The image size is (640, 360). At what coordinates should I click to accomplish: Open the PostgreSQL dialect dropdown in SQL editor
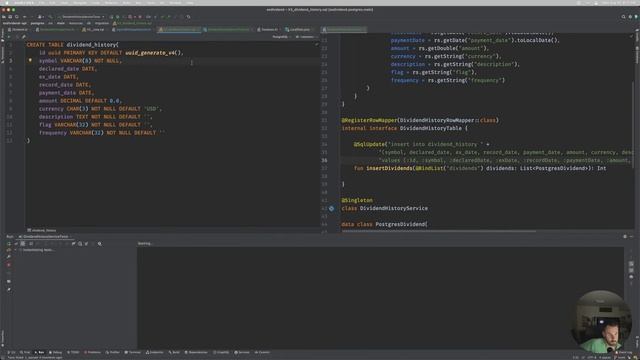click(x=282, y=37)
